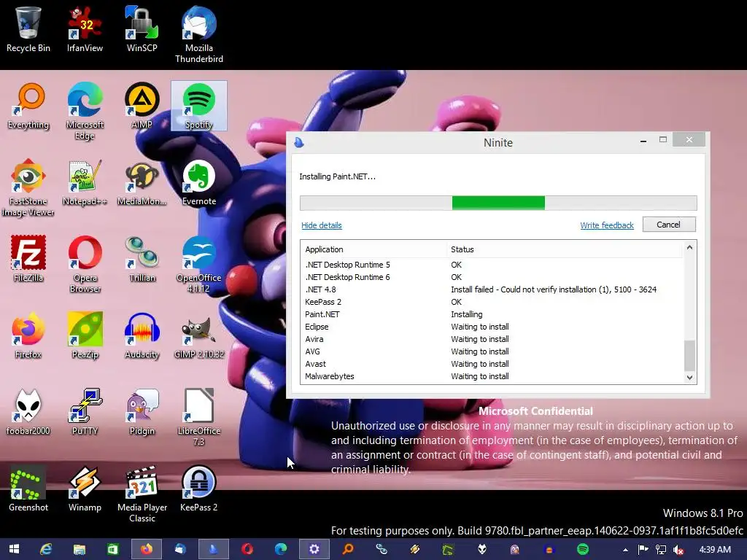
Task: Select the .NET 4.8 row
Action: [493, 289]
